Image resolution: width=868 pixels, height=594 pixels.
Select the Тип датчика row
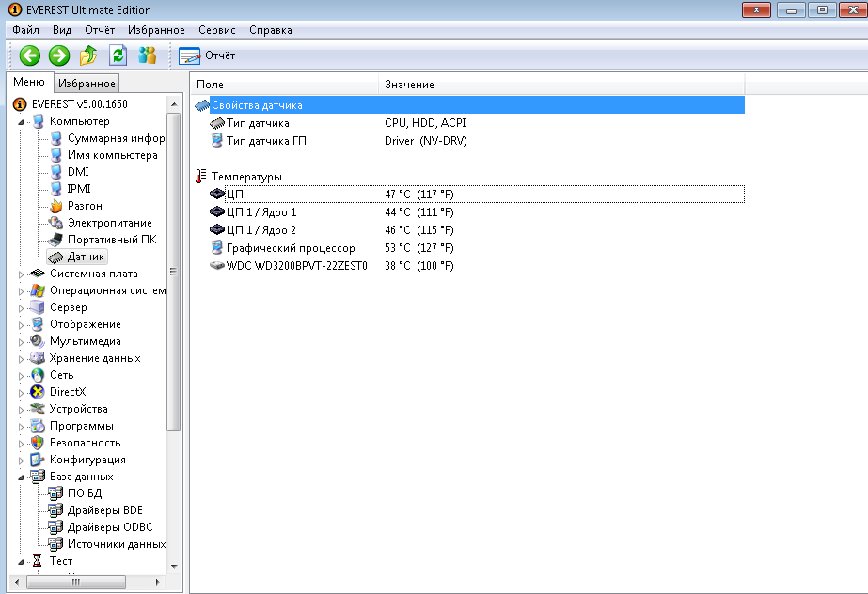[x=469, y=123]
